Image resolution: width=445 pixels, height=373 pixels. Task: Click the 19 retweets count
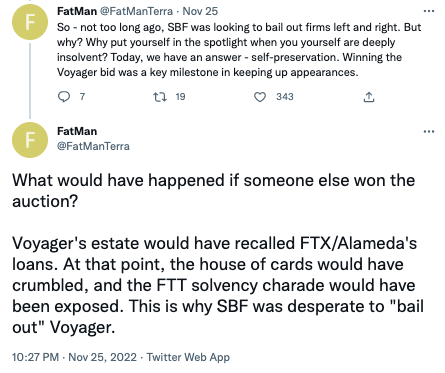(180, 97)
